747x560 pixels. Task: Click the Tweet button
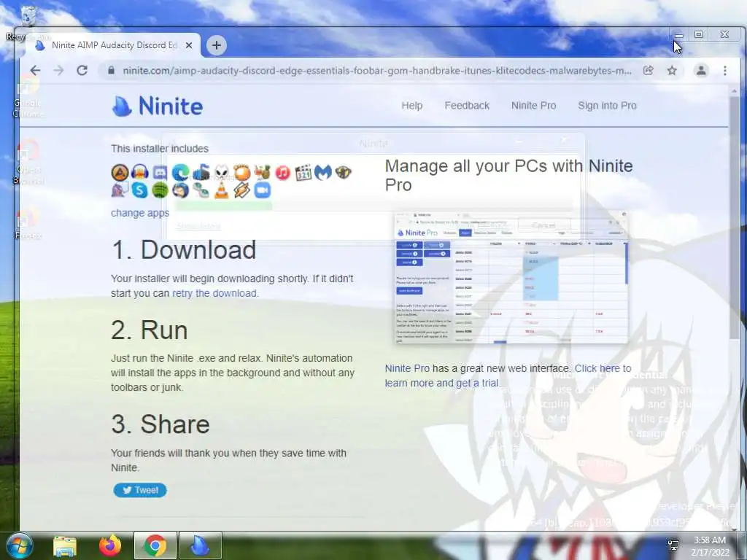[x=140, y=490]
